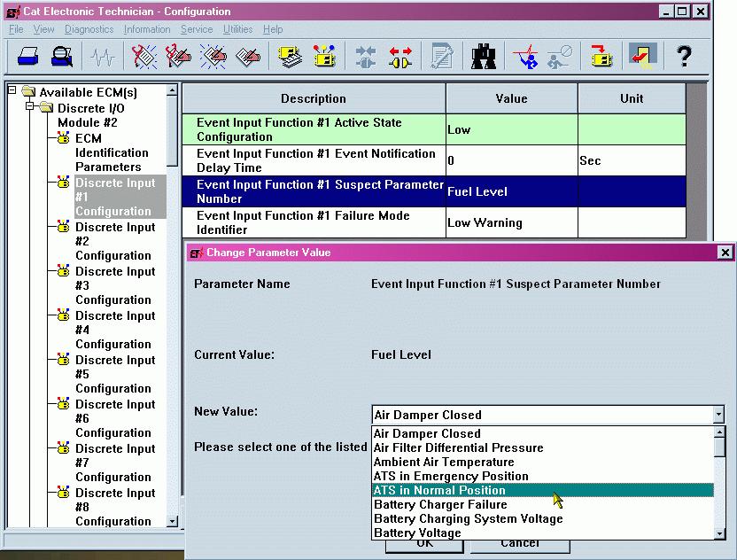The image size is (737, 560).
Task: Select Discrete Input #1 Configuration tree item
Action: click(x=120, y=197)
